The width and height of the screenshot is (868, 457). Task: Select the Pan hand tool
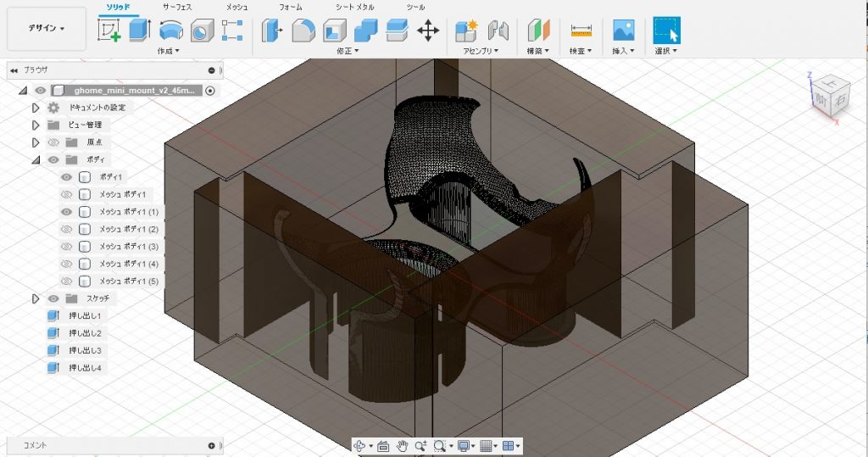pyautogui.click(x=402, y=445)
